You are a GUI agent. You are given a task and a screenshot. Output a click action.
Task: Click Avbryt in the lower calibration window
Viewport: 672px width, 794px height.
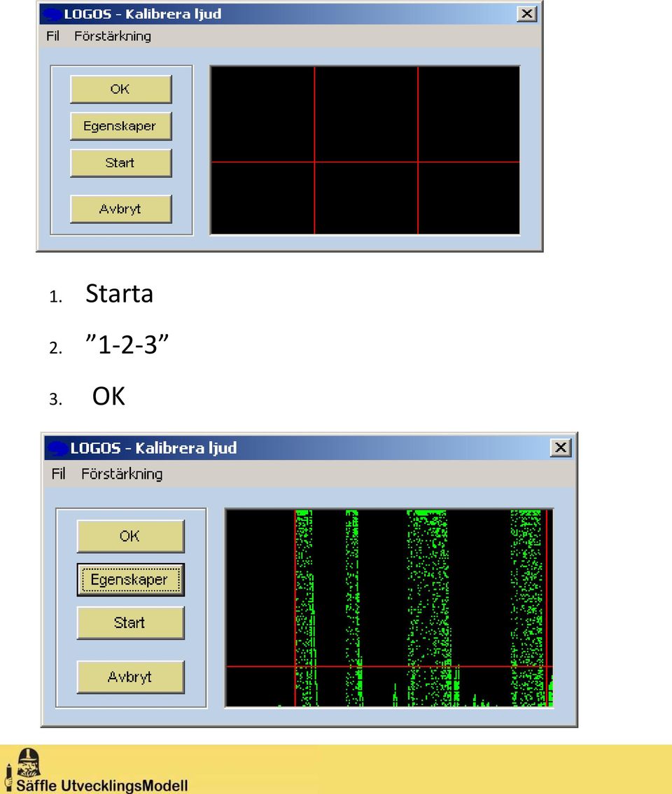(131, 677)
